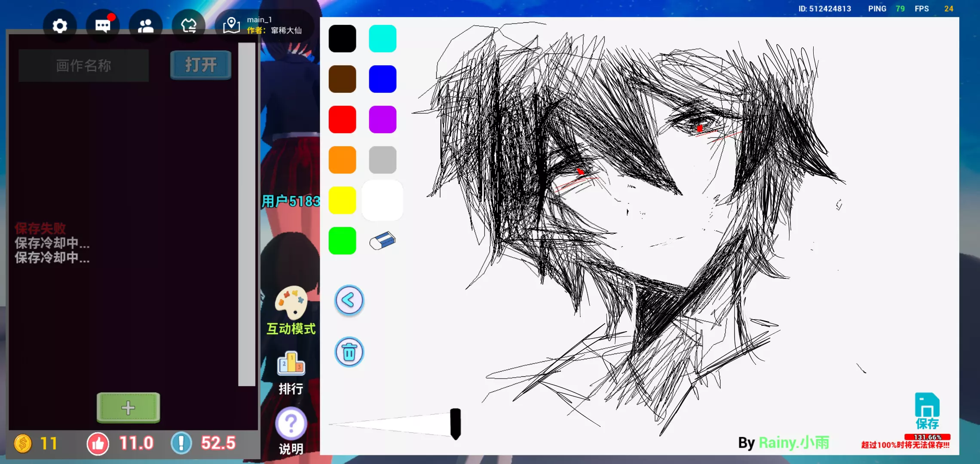Screen dimensions: 980x464
Task: Adjust the brush size slider handle
Action: (x=455, y=424)
